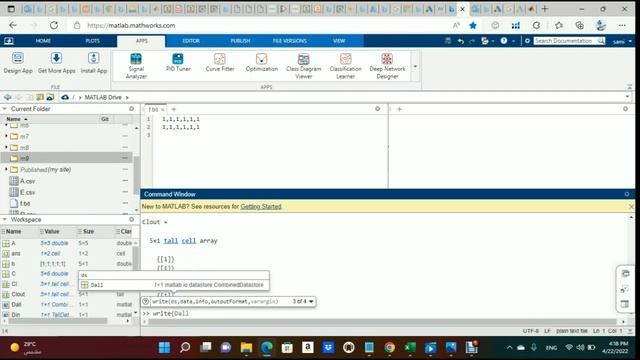Expand the m7 folder
640x360 pixels.
point(6,136)
